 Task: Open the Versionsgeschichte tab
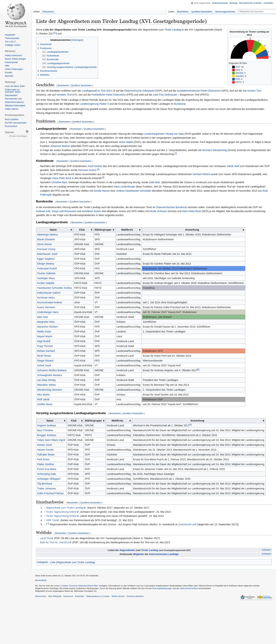tap(225, 11)
